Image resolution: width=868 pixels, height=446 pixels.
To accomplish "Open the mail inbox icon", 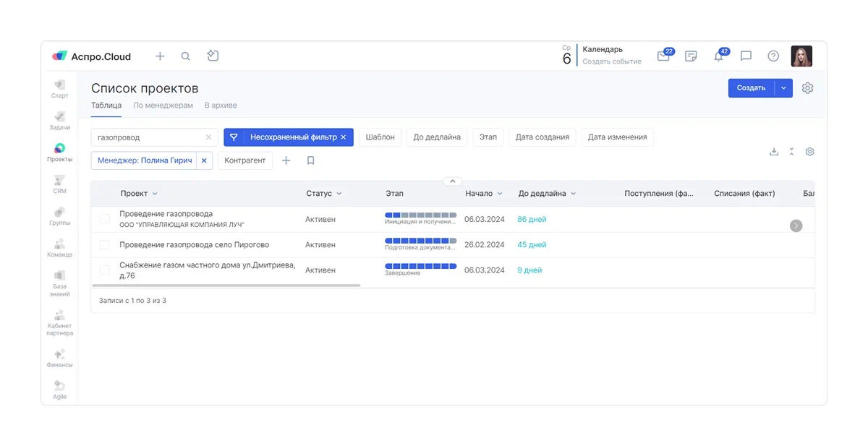I will click(663, 56).
